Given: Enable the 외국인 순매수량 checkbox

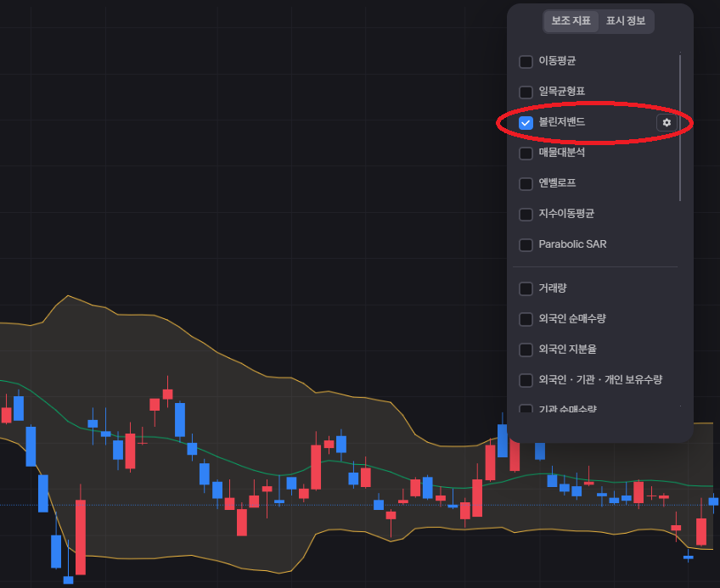Looking at the screenshot, I should click(x=526, y=319).
